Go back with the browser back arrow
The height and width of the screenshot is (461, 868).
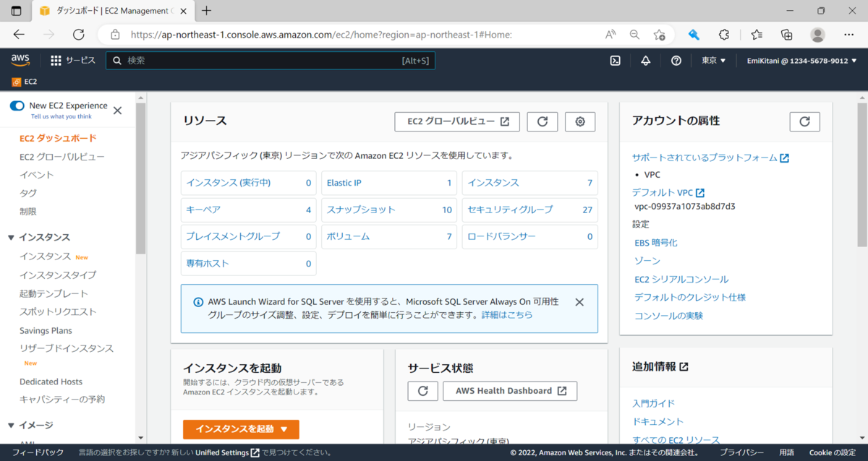click(x=19, y=35)
